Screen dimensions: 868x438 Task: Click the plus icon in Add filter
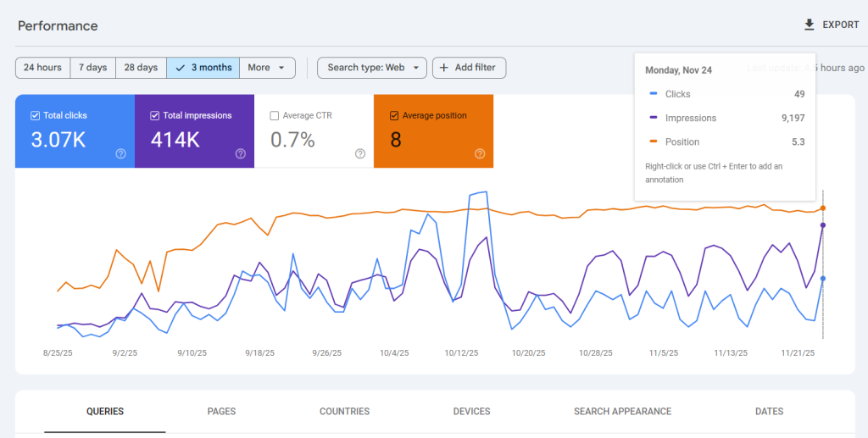tap(444, 68)
